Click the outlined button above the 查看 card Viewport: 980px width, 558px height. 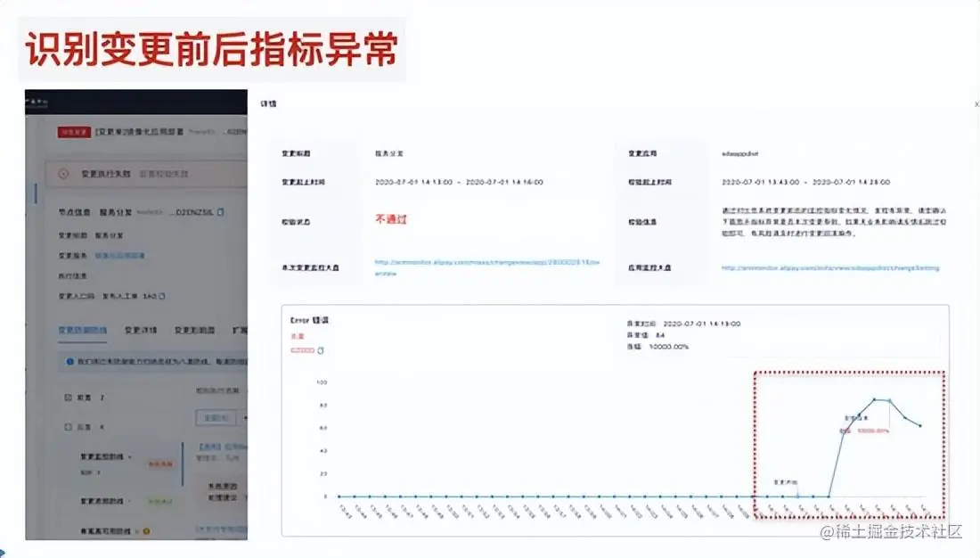tap(216, 418)
